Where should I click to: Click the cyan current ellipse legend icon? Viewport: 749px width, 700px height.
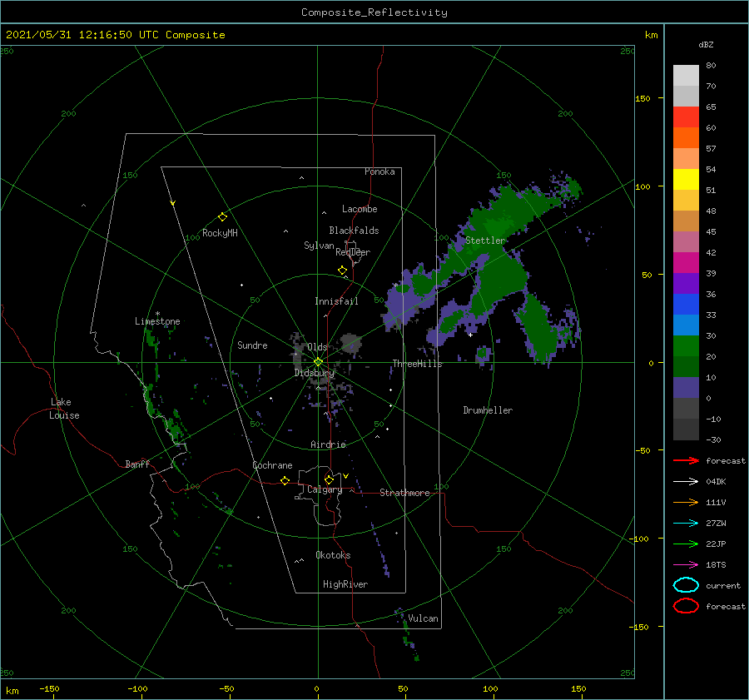pos(686,585)
